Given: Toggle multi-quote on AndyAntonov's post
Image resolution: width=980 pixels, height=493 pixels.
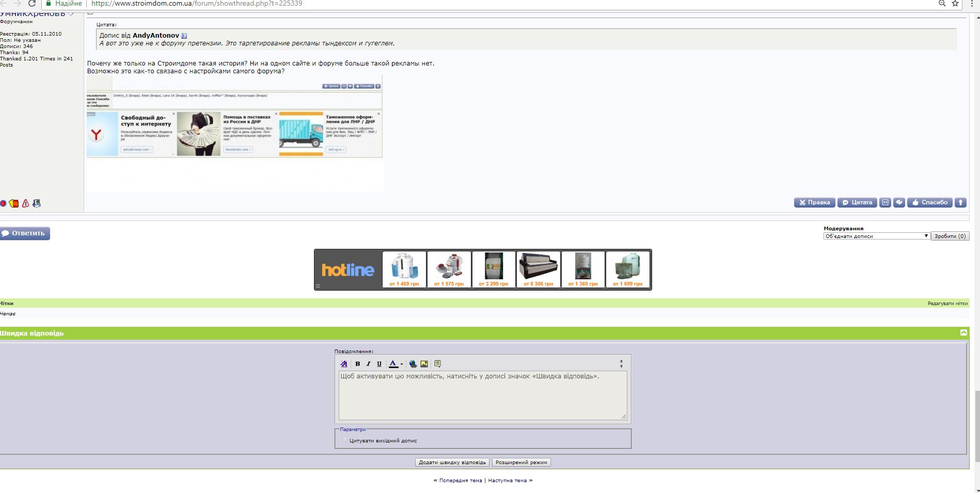Looking at the screenshot, I should (886, 202).
